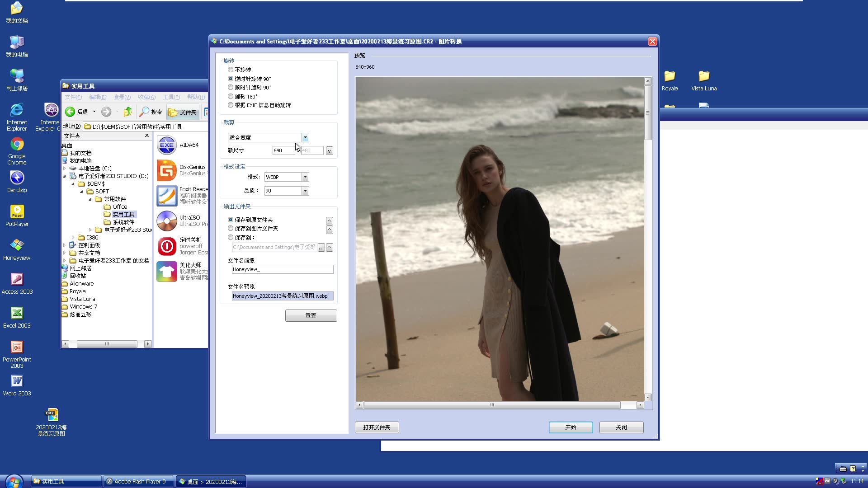The image size is (868, 488).
Task: Click the Explorer back arrow icon
Action: (x=70, y=112)
